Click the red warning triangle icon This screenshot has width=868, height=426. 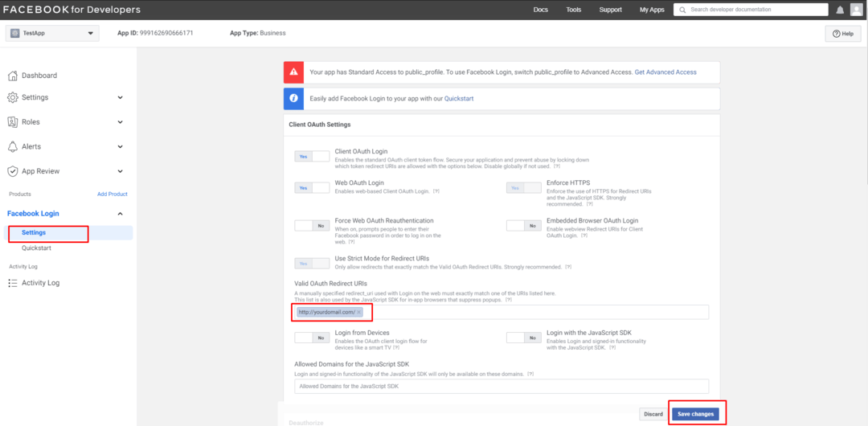click(294, 72)
